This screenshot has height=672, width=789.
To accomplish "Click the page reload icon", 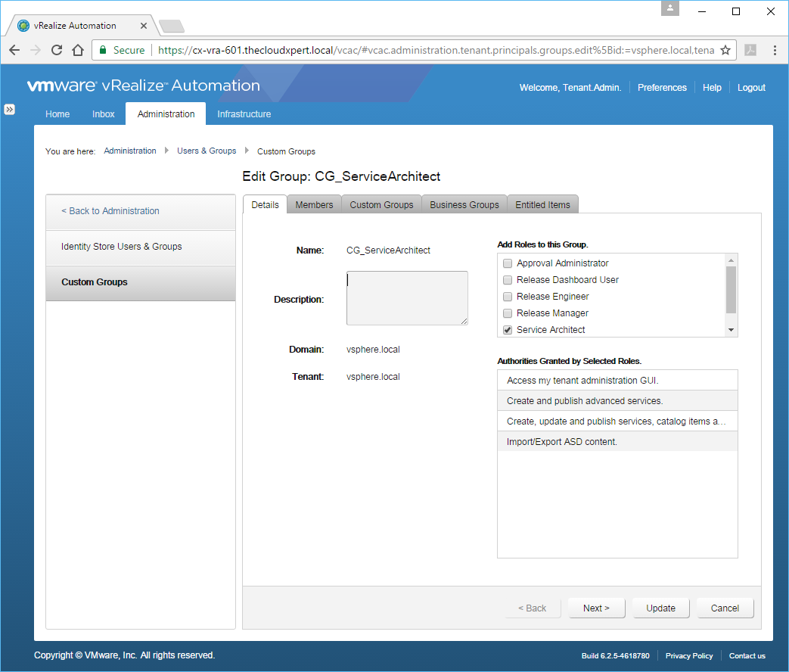I will point(56,50).
